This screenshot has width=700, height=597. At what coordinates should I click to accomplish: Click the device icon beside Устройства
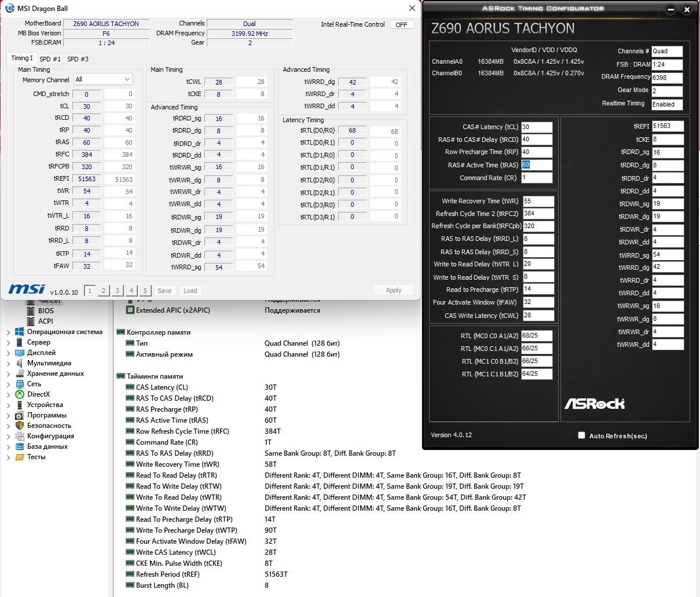click(x=20, y=405)
